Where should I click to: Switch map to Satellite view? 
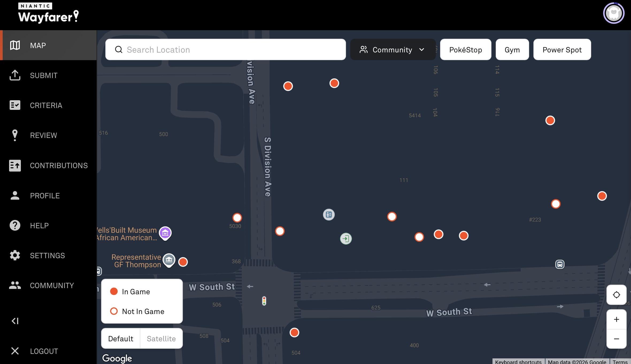pos(161,339)
